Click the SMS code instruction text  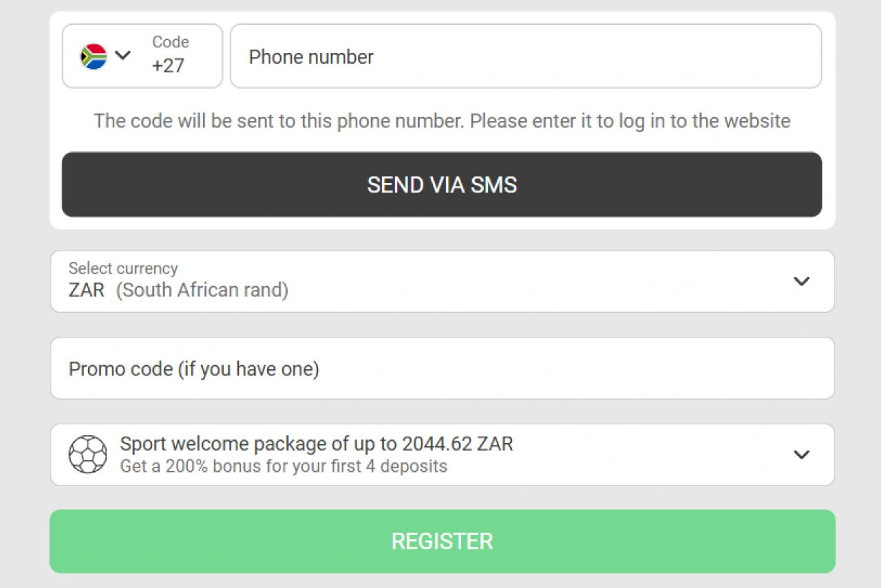coord(442,120)
